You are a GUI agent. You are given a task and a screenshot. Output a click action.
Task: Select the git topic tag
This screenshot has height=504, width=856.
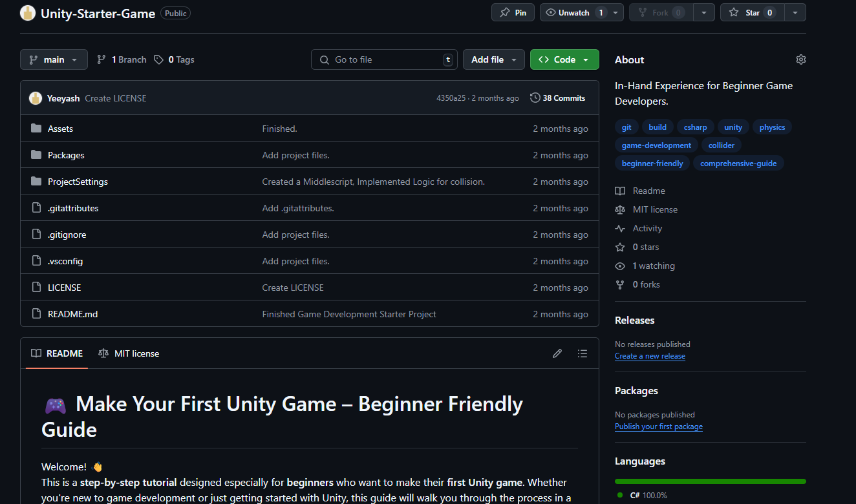click(626, 127)
